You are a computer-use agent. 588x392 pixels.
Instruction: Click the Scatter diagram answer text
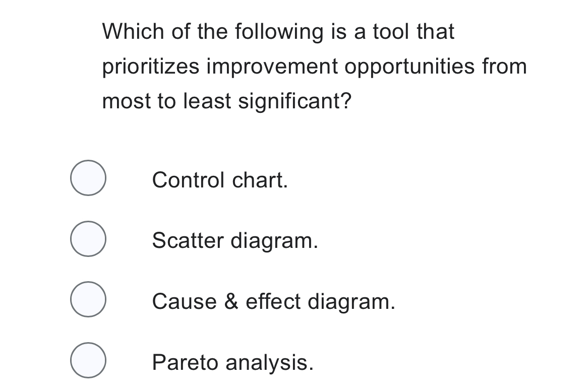(x=235, y=241)
